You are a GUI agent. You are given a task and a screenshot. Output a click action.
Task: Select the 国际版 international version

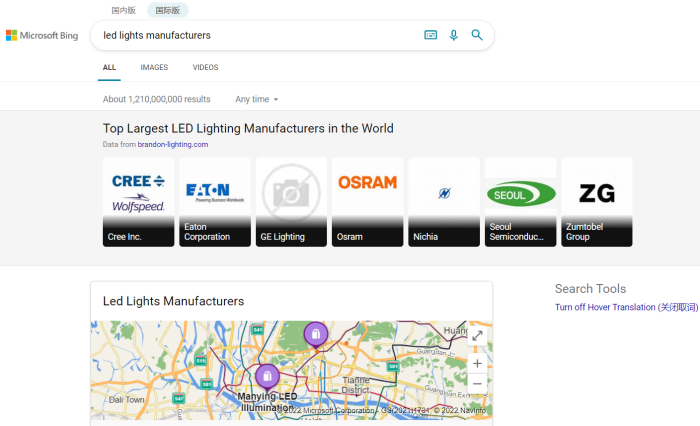pyautogui.click(x=167, y=10)
